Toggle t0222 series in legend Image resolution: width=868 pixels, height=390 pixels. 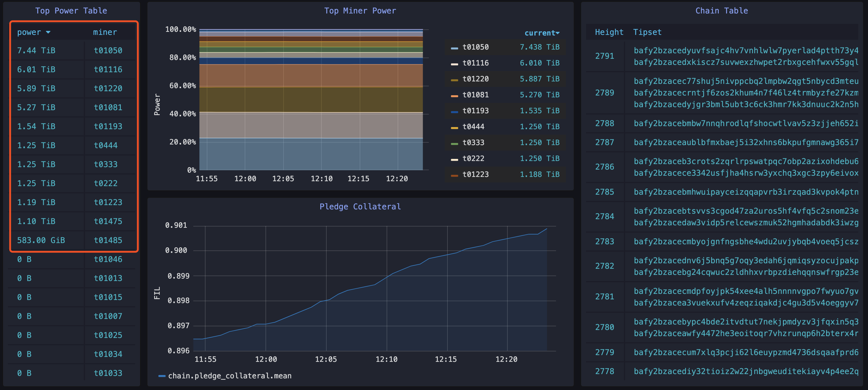473,158
